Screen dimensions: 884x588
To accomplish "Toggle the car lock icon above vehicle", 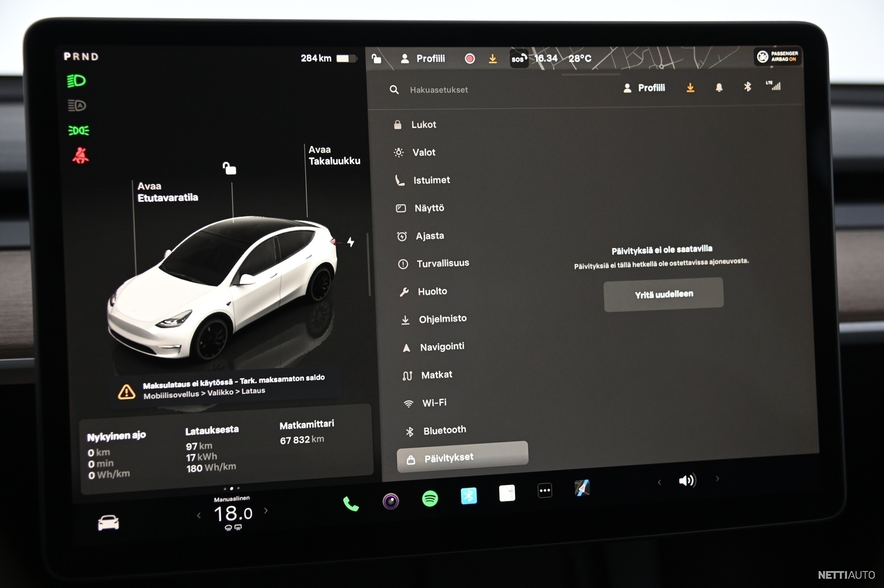I will (230, 169).
